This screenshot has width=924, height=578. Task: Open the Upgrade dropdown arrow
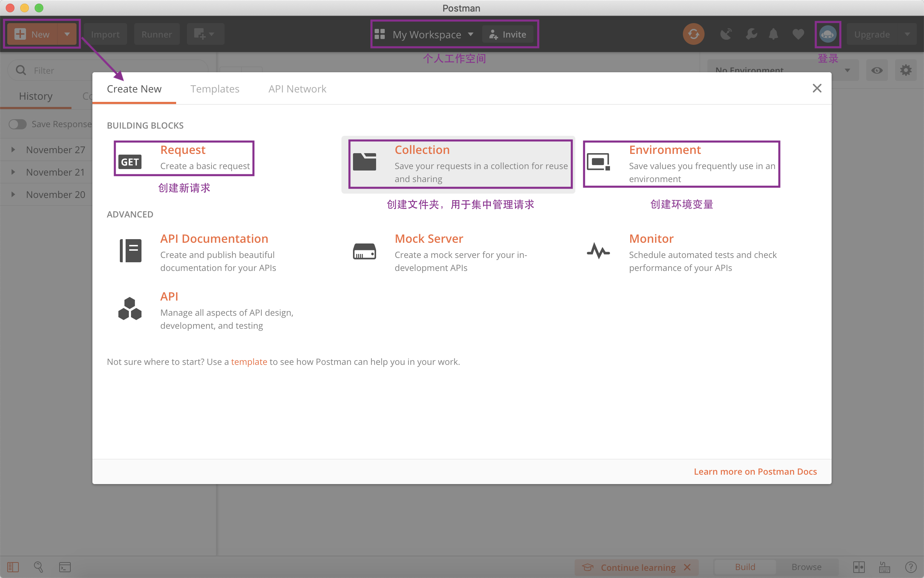(x=908, y=34)
